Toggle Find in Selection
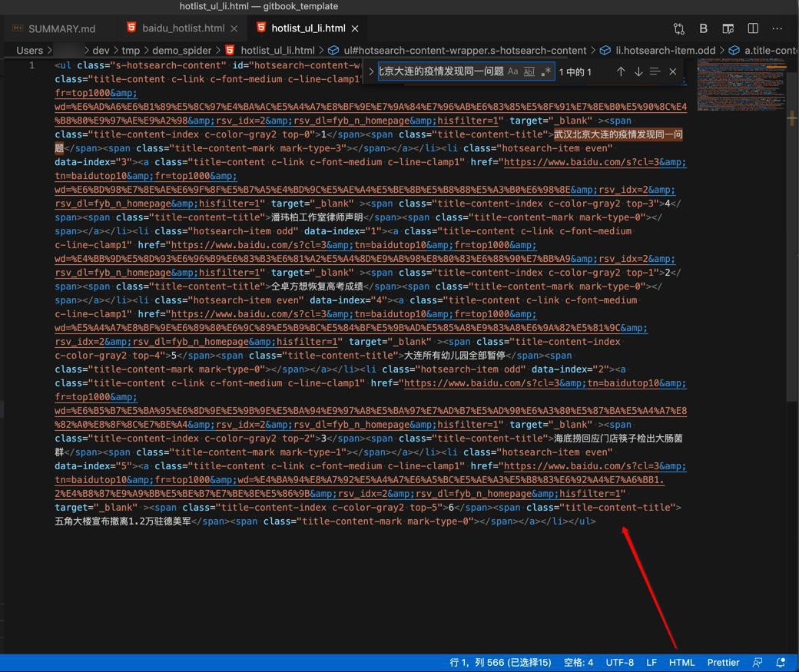This screenshot has height=672, width=799. click(x=655, y=72)
